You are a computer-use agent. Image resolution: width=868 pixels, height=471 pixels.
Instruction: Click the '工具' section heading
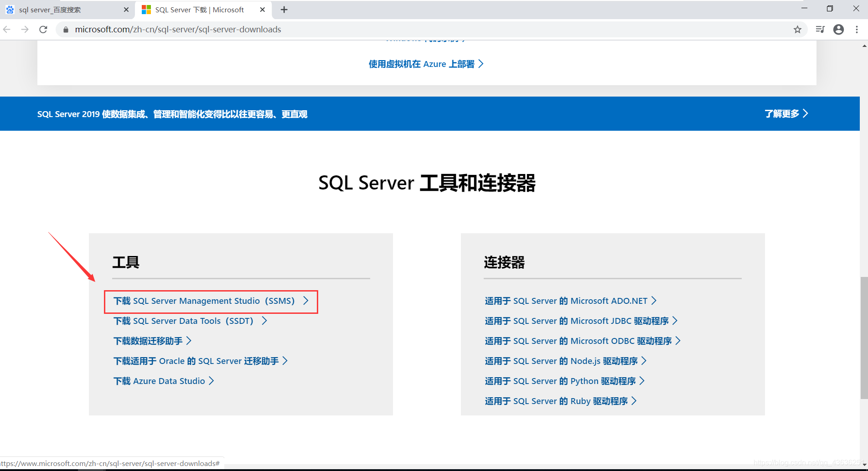[x=126, y=262]
